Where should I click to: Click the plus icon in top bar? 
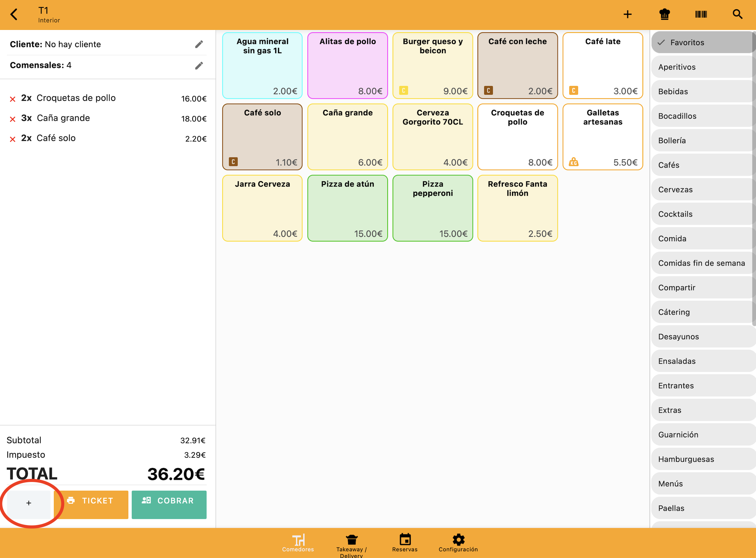click(627, 15)
